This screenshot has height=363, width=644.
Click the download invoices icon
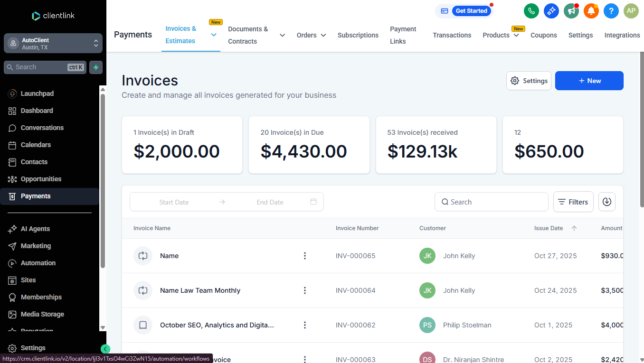(x=606, y=202)
